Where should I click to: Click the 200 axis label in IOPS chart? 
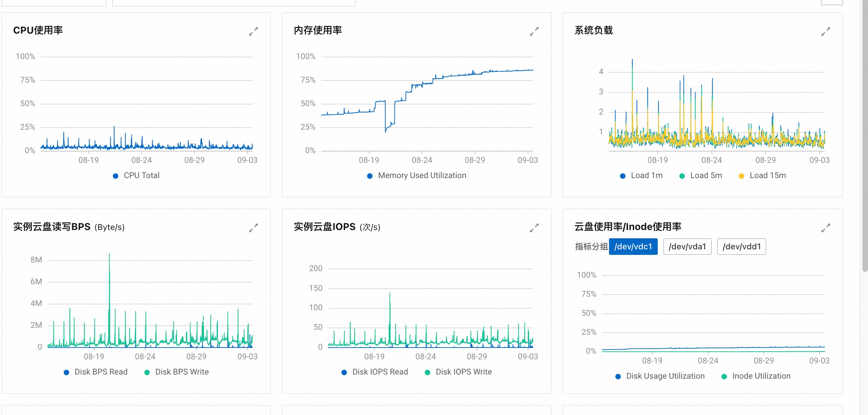316,269
